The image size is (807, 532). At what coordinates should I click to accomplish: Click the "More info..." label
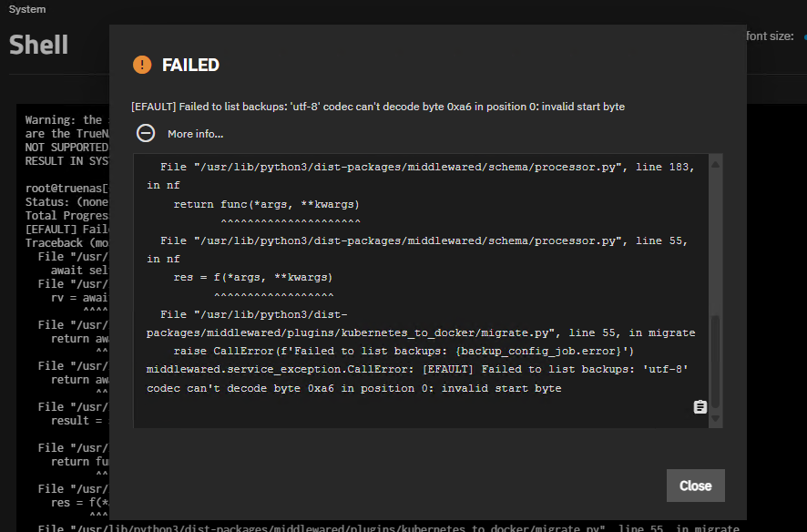[x=195, y=134]
